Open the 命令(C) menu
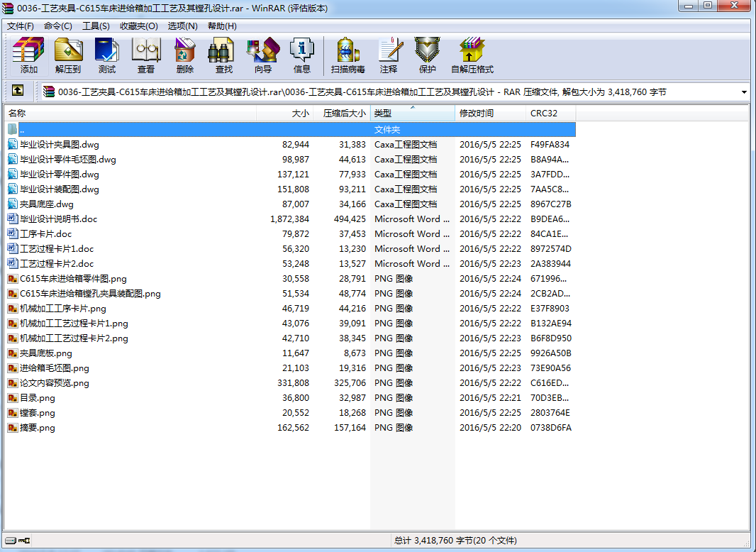Image resolution: width=756 pixels, height=552 pixels. pos(58,26)
